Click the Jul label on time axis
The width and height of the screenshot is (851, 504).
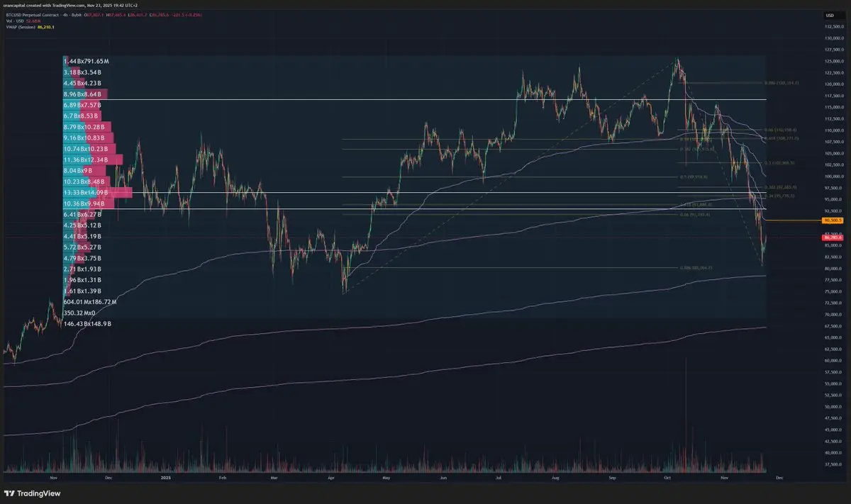click(499, 478)
